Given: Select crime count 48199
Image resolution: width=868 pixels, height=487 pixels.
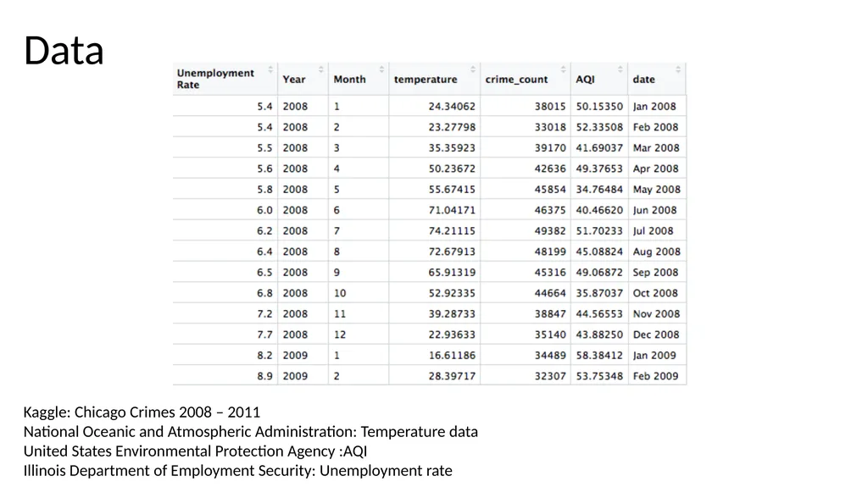Looking at the screenshot, I should pos(550,252).
